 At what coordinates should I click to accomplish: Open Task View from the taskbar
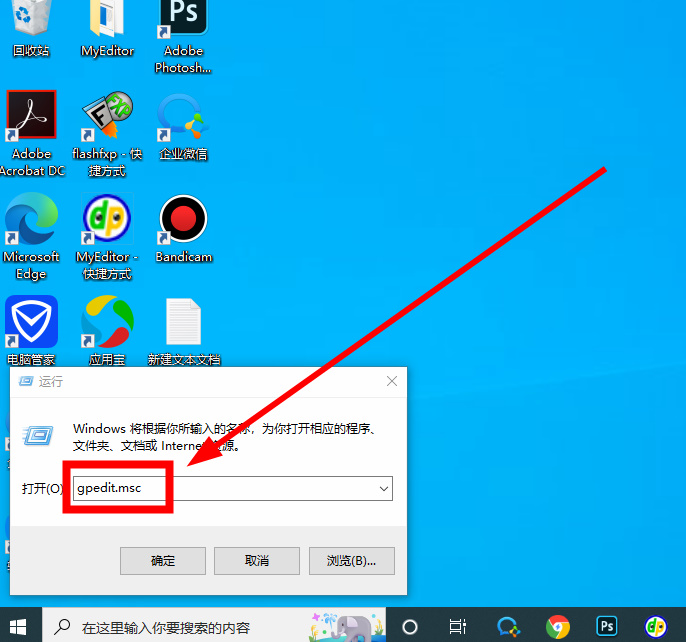tap(457, 626)
